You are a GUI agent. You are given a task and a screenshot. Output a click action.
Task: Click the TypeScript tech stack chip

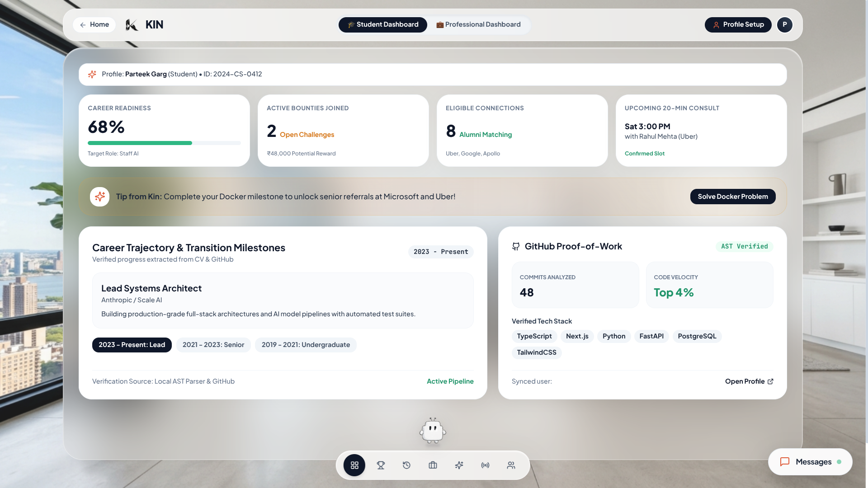coord(534,336)
